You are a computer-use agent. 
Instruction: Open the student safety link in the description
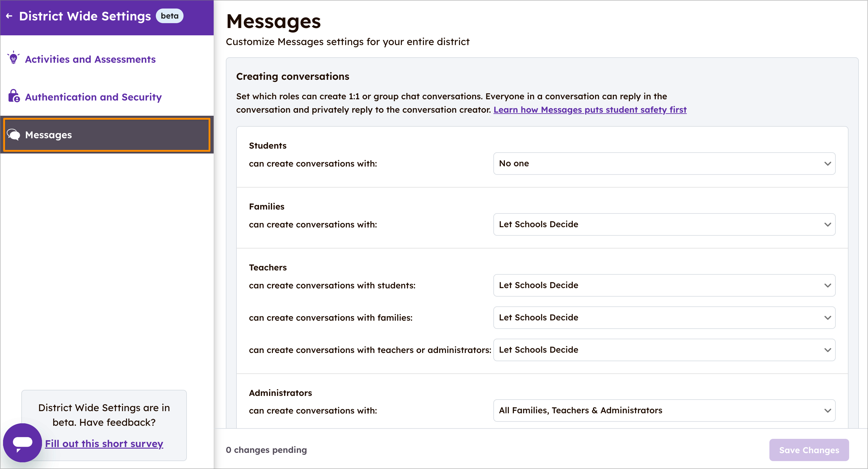[x=590, y=110]
